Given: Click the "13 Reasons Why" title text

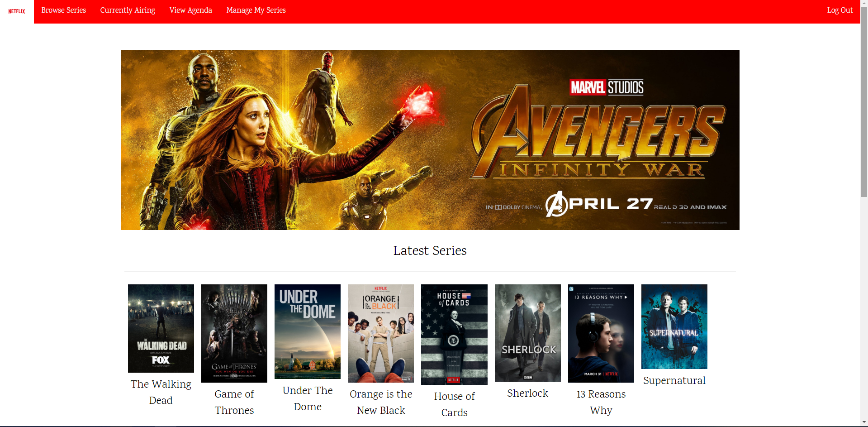Looking at the screenshot, I should [x=601, y=402].
